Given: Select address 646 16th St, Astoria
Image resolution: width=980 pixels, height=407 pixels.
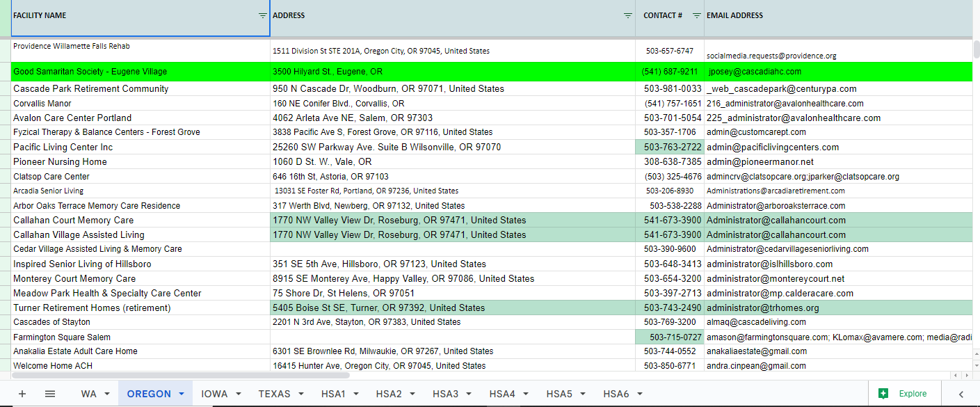Looking at the screenshot, I should coord(453,176).
